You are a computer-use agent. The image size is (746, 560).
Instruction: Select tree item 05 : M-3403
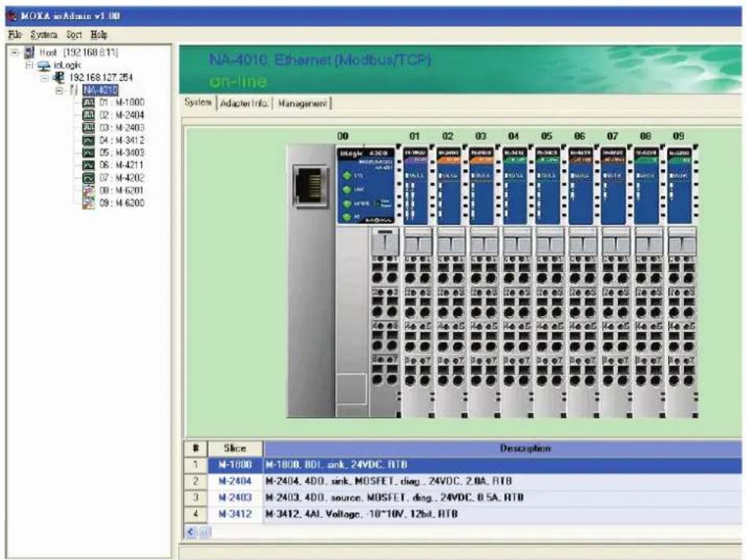point(122,153)
